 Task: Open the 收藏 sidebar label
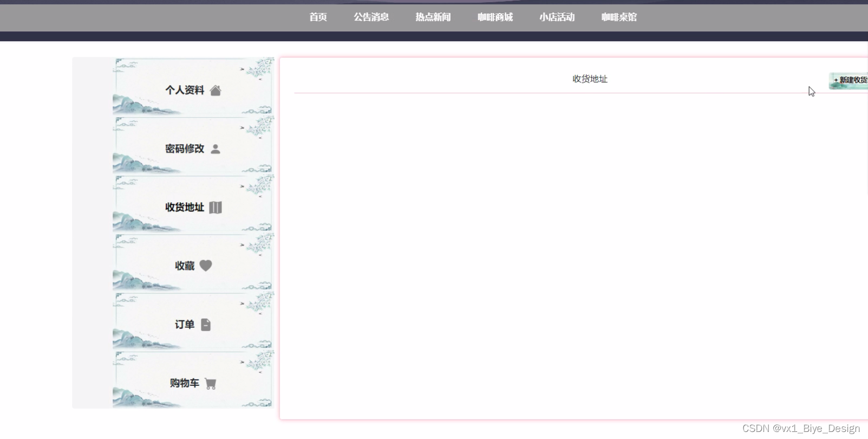(185, 266)
